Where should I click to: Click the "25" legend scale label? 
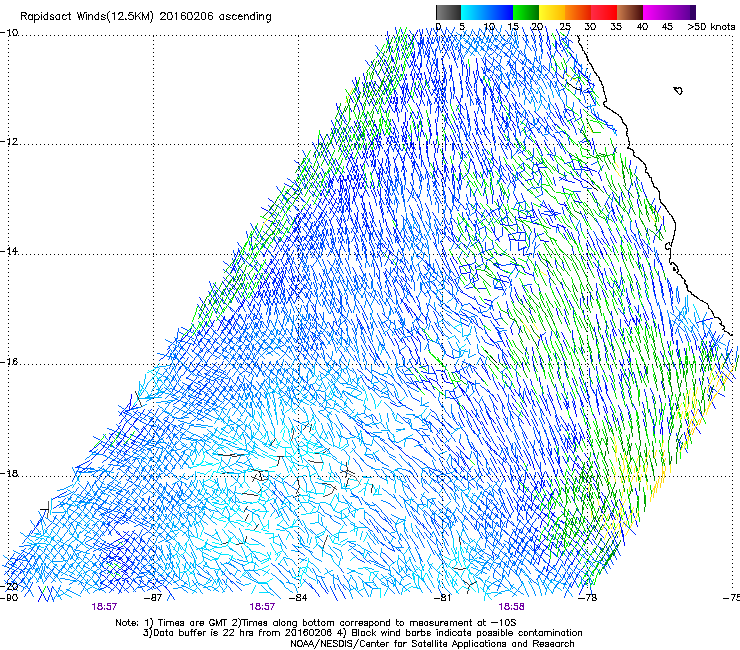(x=564, y=27)
